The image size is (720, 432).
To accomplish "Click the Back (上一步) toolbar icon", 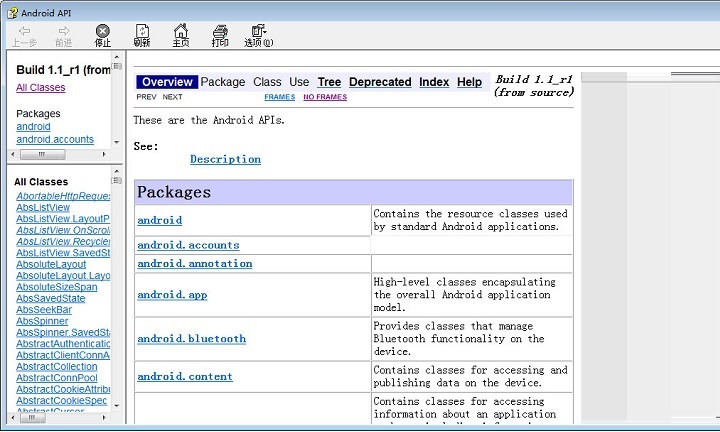I will coord(24,35).
